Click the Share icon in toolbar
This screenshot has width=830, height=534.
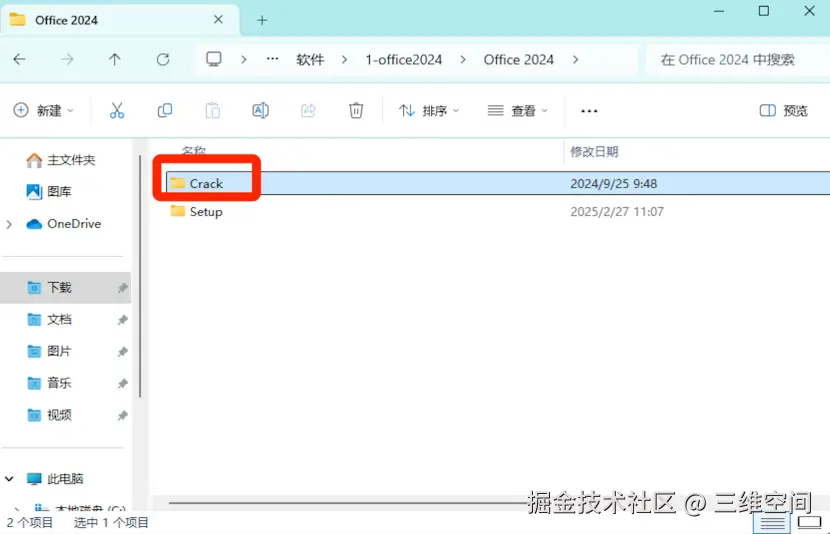[x=308, y=110]
